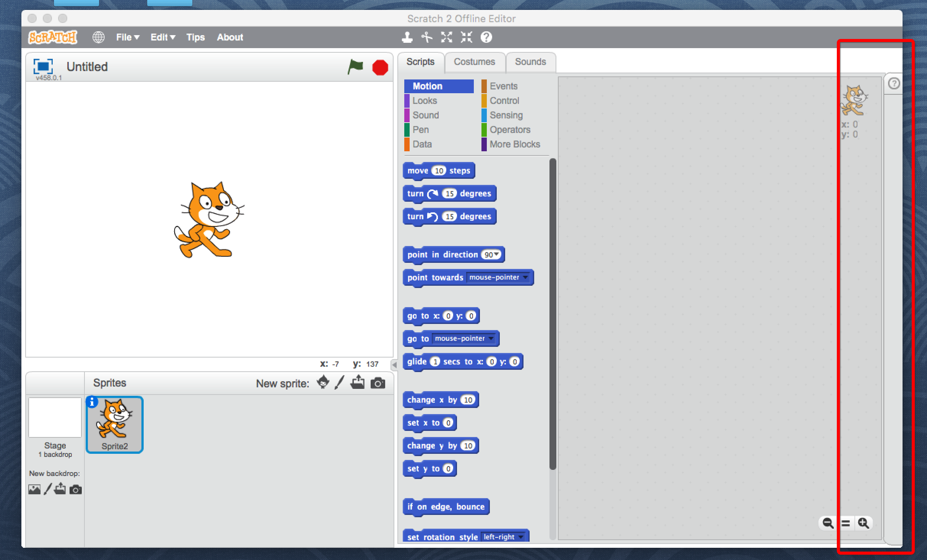Zoom into scripts area with plus magnifier
Screen dimensions: 927x560
(x=864, y=523)
